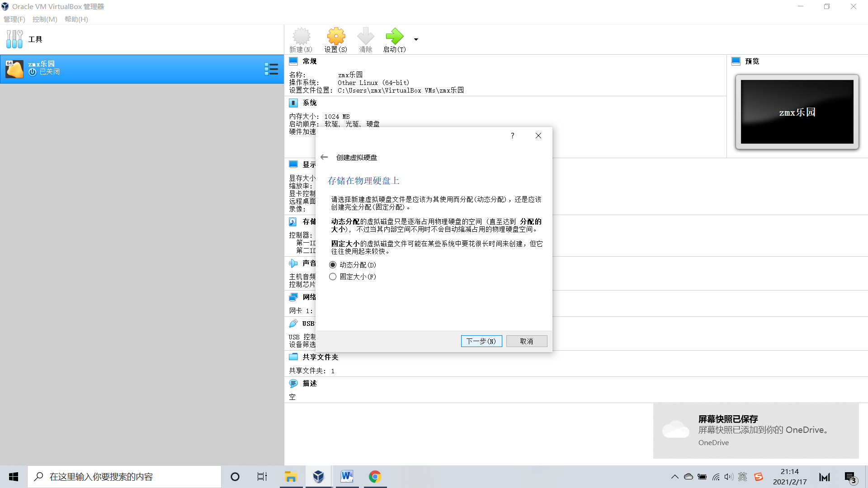Open the 管理(F) menu

(14, 19)
